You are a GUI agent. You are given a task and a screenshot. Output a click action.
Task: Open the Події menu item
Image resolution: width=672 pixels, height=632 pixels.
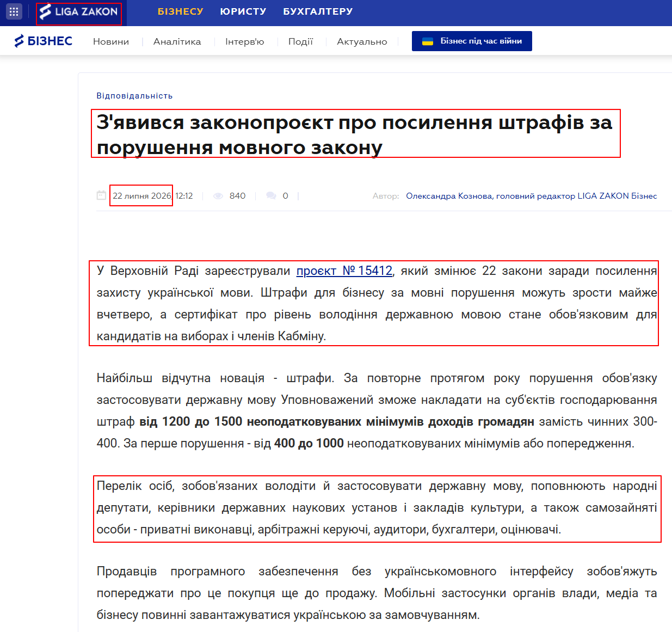[x=301, y=41]
